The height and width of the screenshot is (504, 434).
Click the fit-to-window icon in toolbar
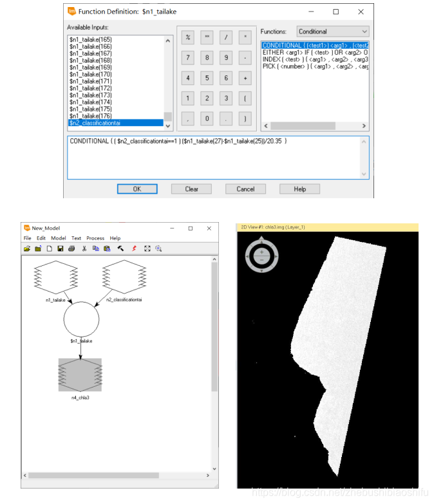(147, 248)
